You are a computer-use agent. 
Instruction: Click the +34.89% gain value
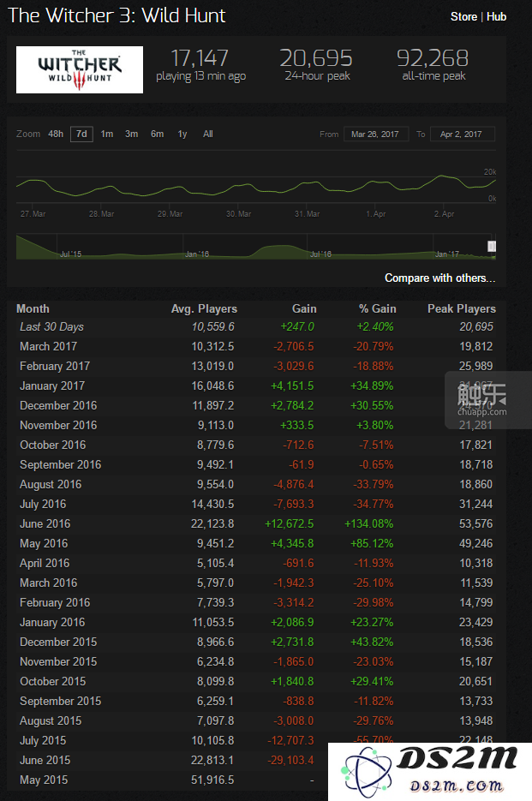tap(372, 386)
